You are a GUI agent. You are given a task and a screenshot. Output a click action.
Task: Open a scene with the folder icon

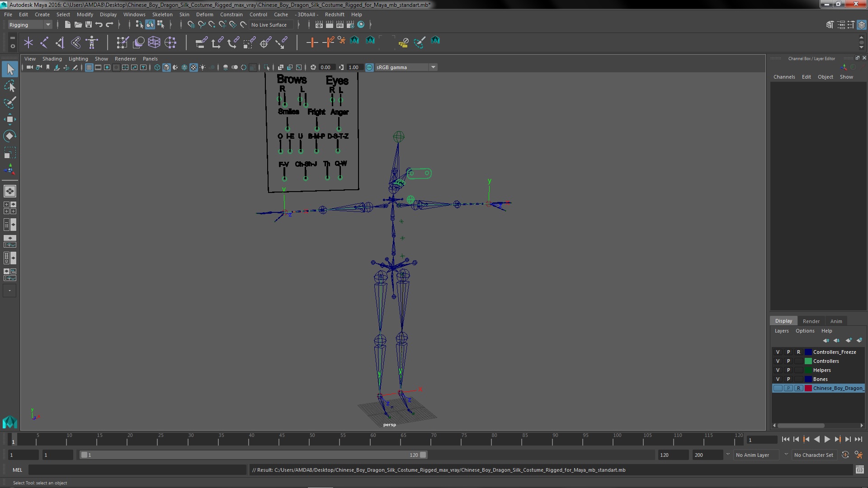tap(78, 24)
